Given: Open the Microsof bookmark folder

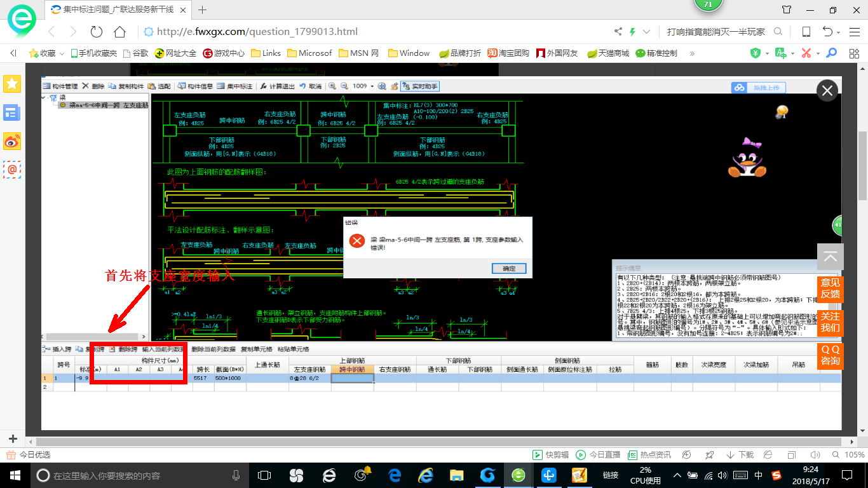Looking at the screenshot, I should point(309,53).
